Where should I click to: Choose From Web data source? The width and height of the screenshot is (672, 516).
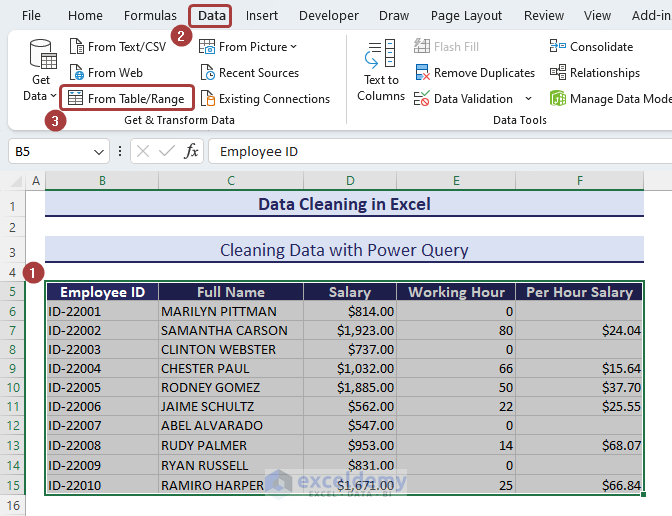105,72
